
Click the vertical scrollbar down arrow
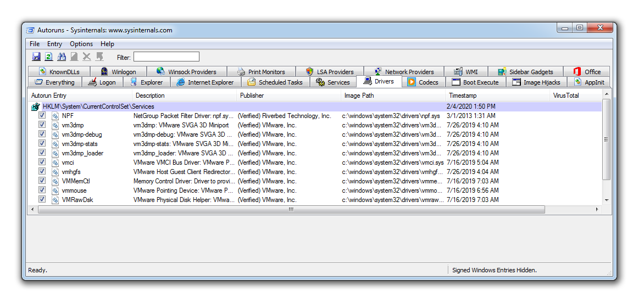coord(607,200)
